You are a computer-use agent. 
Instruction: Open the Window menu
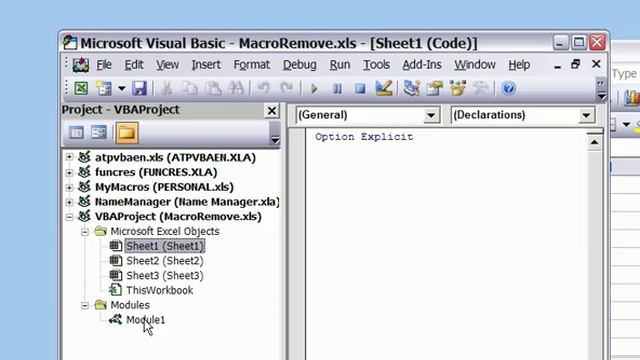pos(475,64)
